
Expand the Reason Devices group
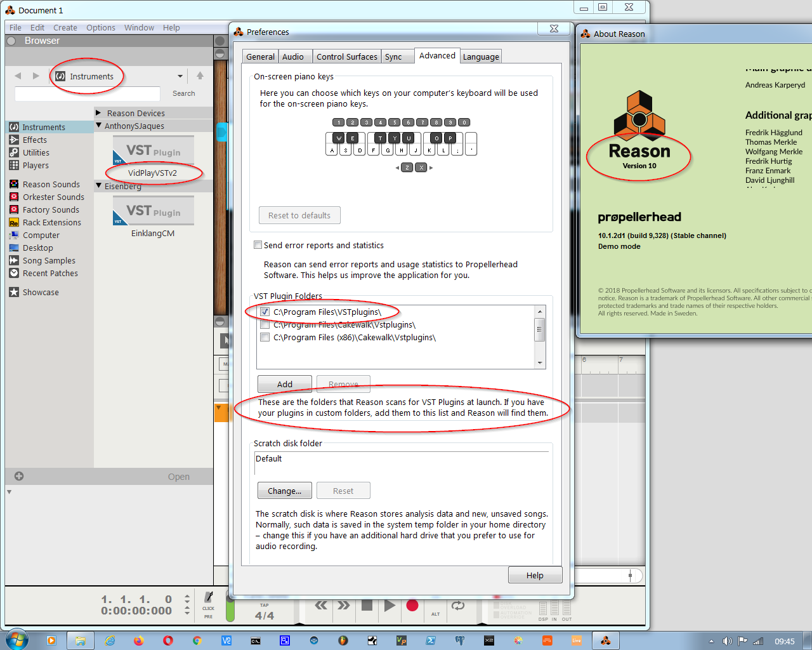coord(99,113)
